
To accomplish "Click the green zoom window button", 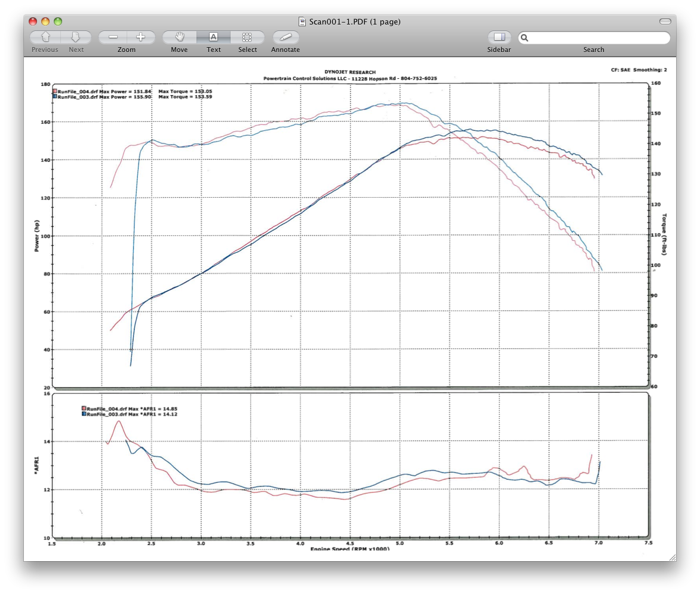I will (57, 22).
